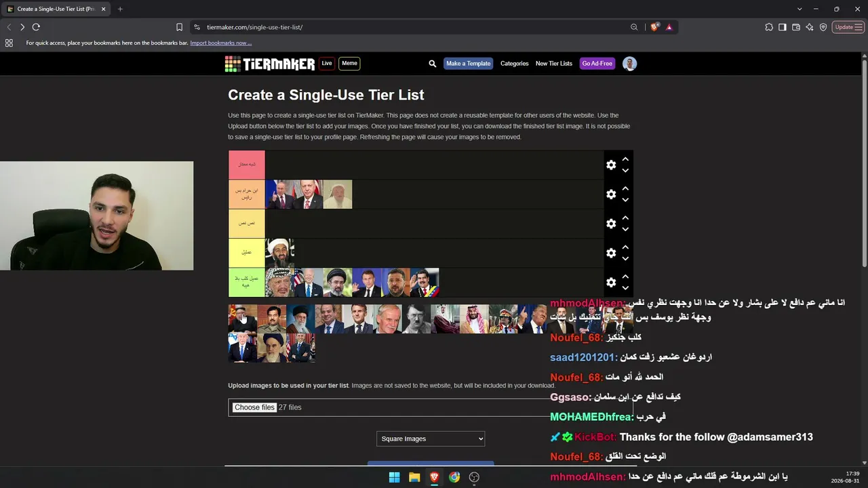This screenshot has width=868, height=488.
Task: Open the user profile avatar menu
Action: click(x=629, y=64)
